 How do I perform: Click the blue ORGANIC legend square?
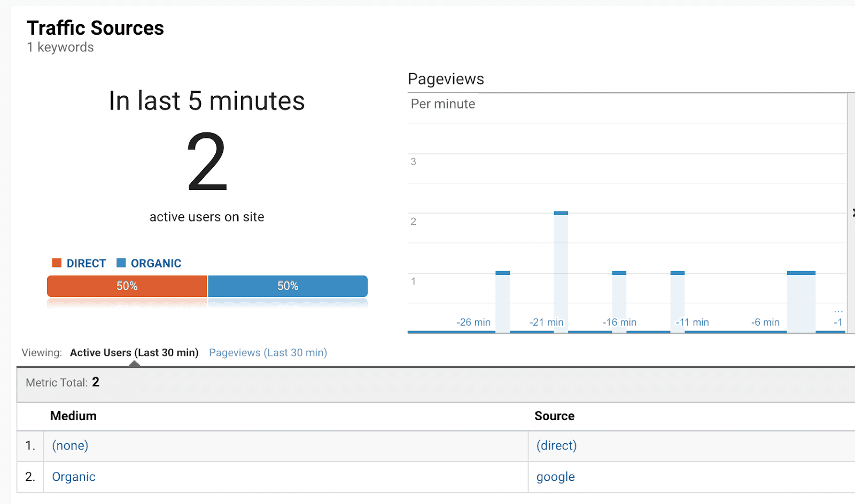121,263
